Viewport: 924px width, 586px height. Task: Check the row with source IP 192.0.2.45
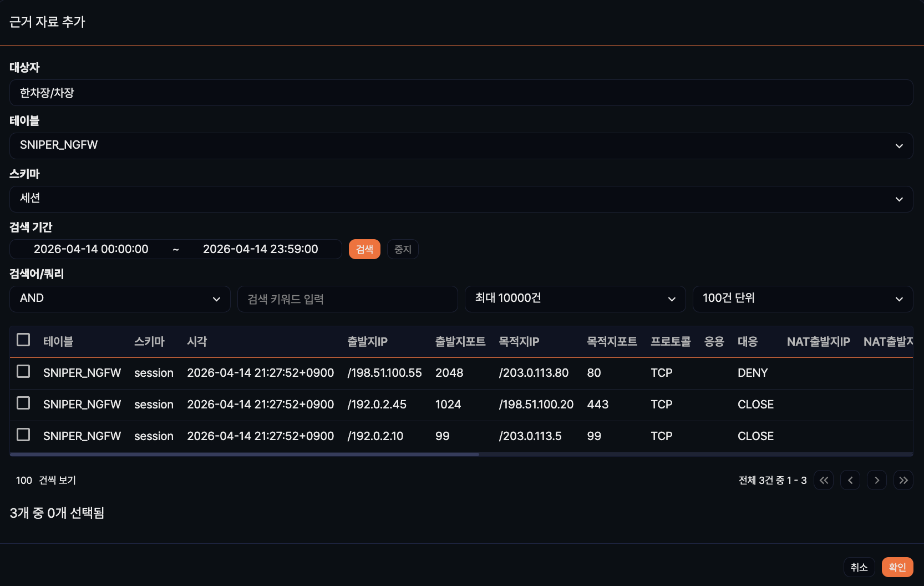tap(23, 403)
